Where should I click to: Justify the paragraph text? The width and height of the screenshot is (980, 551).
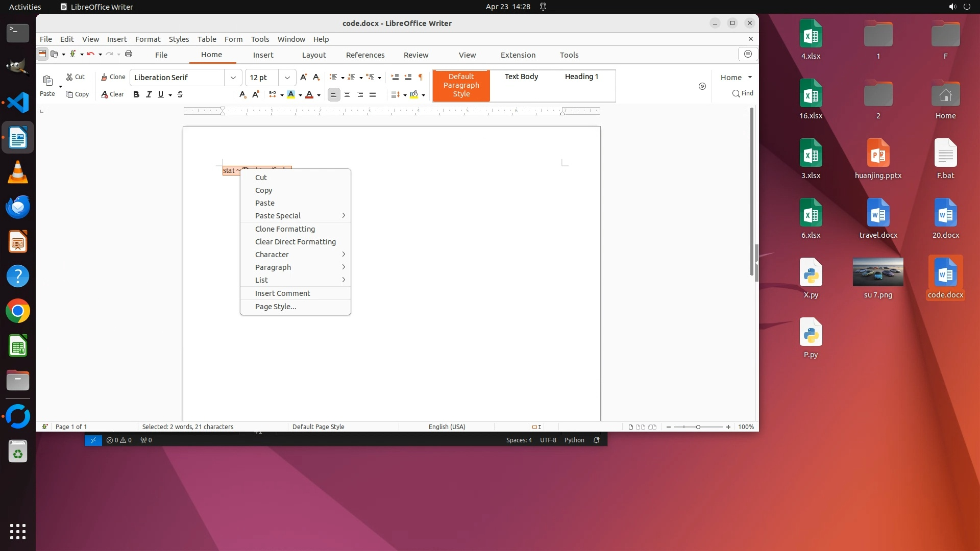tap(373, 94)
